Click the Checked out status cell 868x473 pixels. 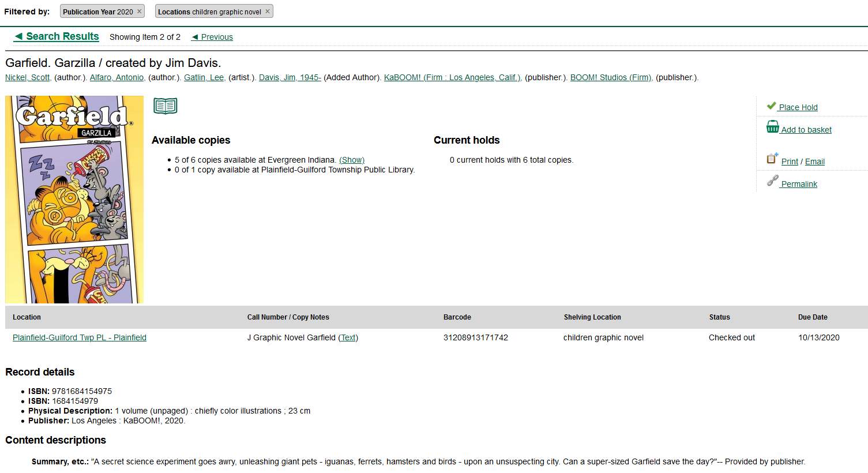pyautogui.click(x=732, y=337)
